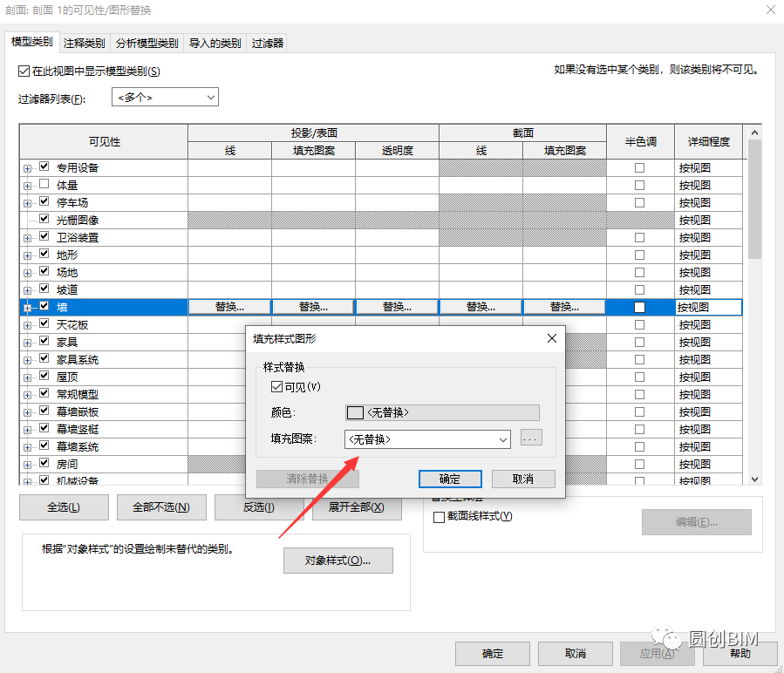784x673 pixels.
Task: Open the 过滤器 tab
Action: [268, 43]
